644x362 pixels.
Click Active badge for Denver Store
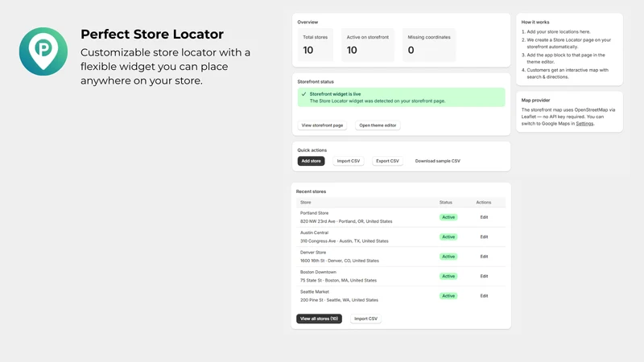point(448,257)
